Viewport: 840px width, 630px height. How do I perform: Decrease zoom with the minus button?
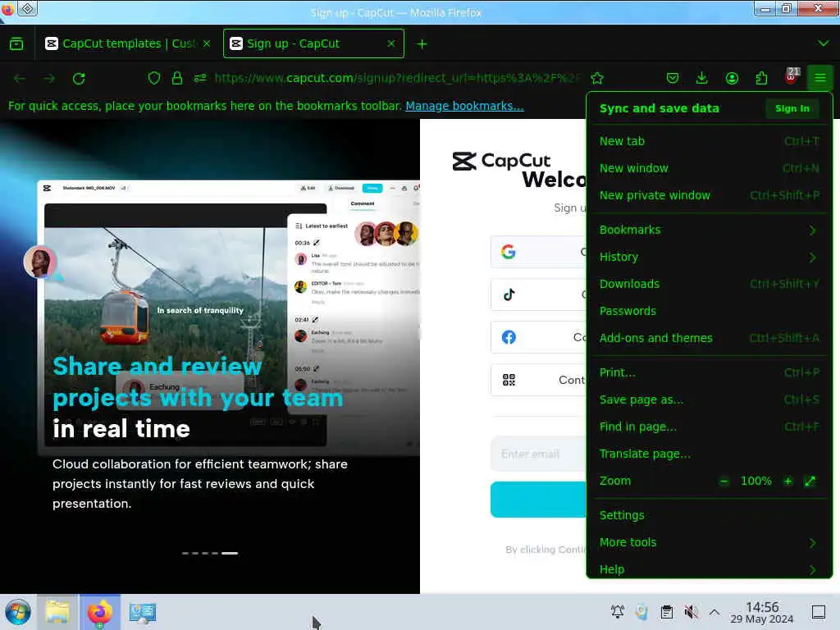(x=724, y=481)
